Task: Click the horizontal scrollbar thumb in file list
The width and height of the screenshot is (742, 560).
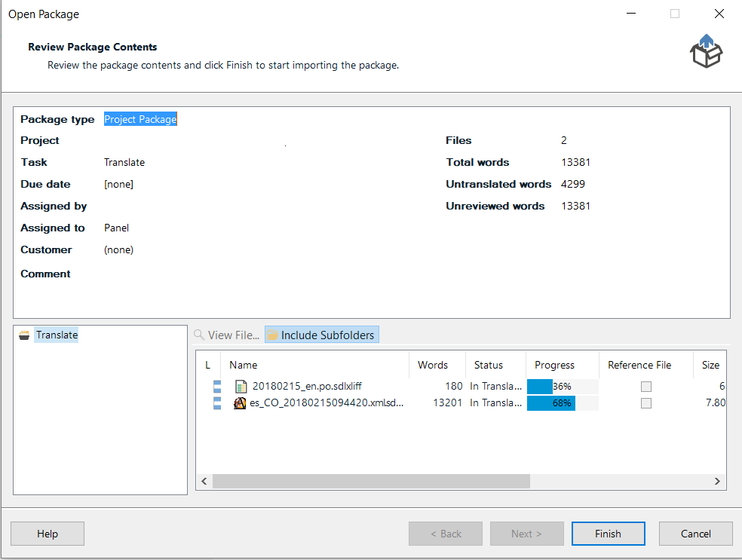Action: (x=371, y=481)
